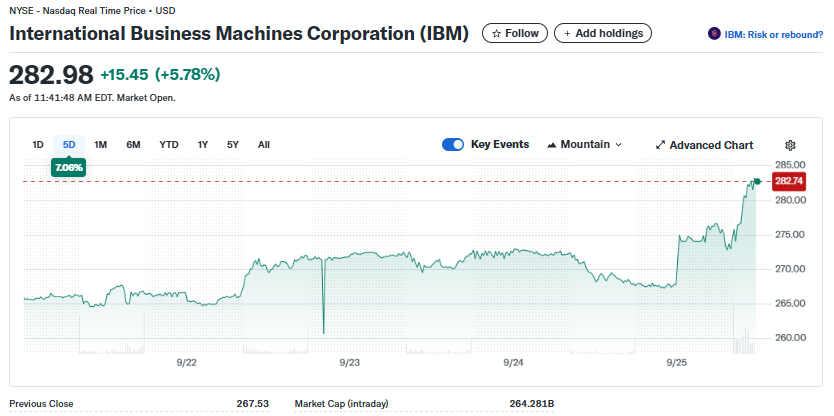Switch chart to 1M range
The image size is (834, 416).
[x=101, y=145]
